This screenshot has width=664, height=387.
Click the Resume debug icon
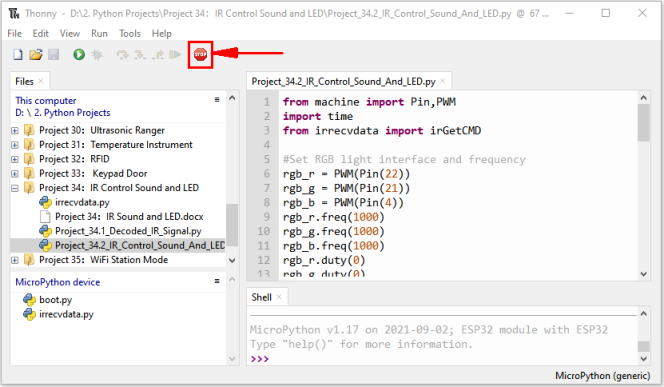coord(175,54)
